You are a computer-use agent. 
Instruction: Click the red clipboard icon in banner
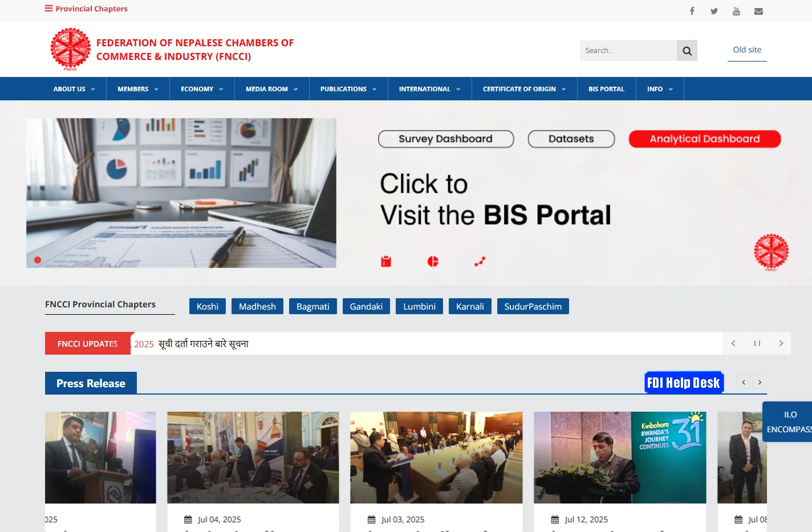386,261
